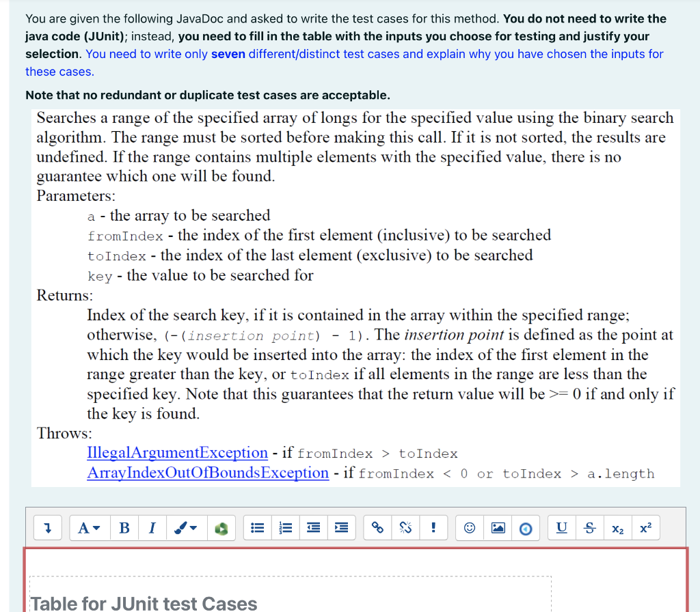Open the ArrayIndexOutOfBoundsException link
700x612 pixels.
coord(207,472)
